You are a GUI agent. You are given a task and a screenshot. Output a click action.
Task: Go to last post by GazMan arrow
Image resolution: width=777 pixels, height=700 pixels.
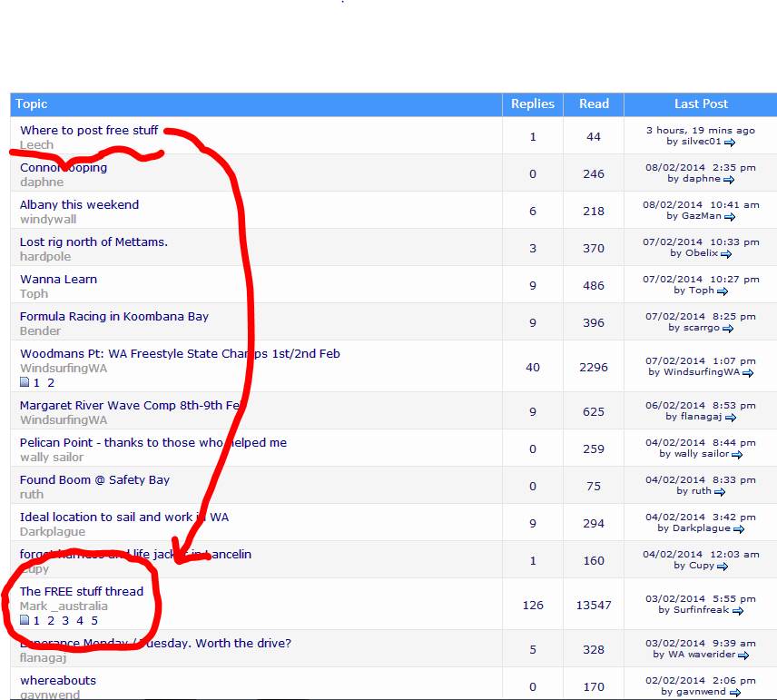click(729, 217)
